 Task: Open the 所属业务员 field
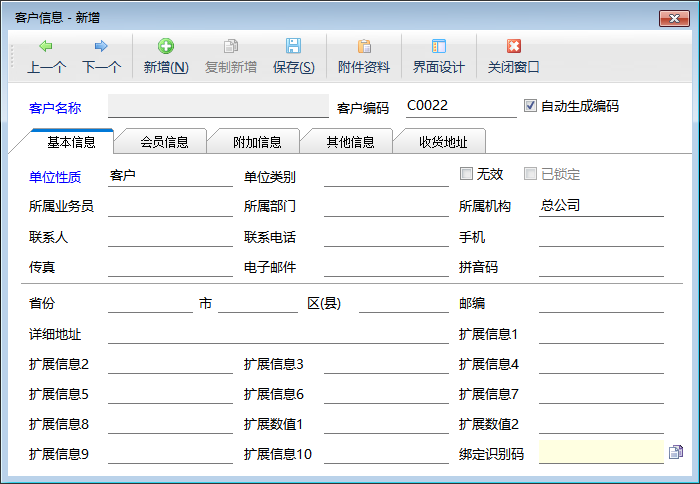tap(170, 206)
